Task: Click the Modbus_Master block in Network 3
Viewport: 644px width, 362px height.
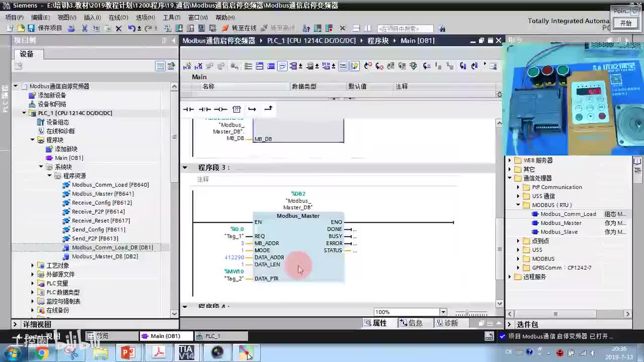Action: coord(298,247)
